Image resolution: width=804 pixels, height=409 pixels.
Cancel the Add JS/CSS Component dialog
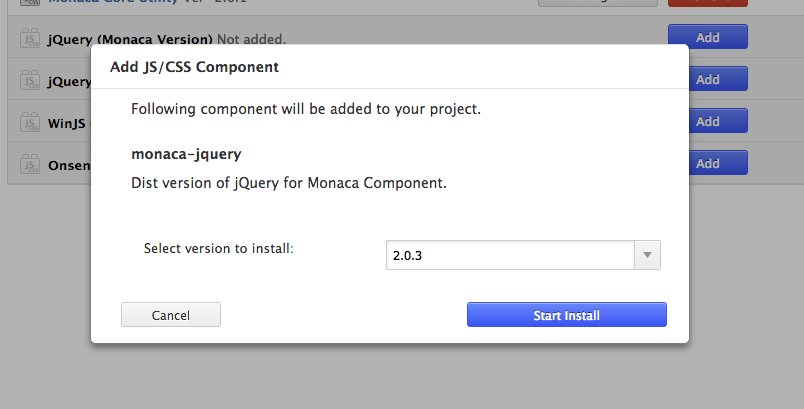click(x=170, y=315)
